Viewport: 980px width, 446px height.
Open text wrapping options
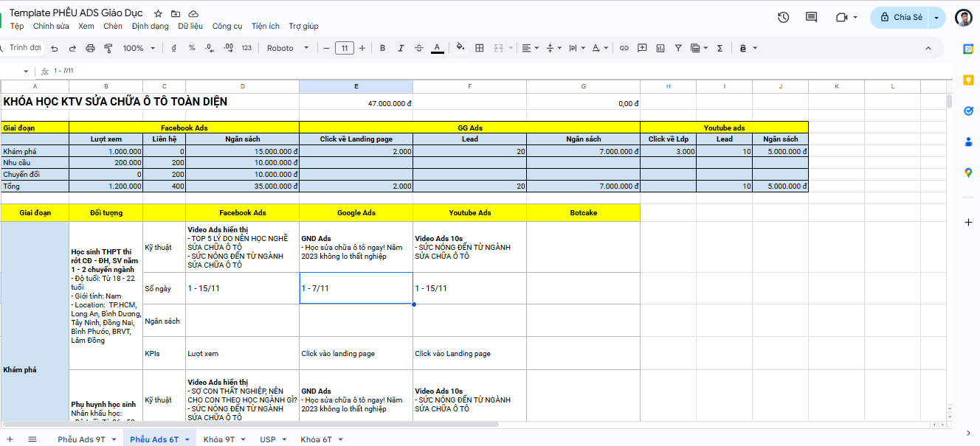[577, 48]
